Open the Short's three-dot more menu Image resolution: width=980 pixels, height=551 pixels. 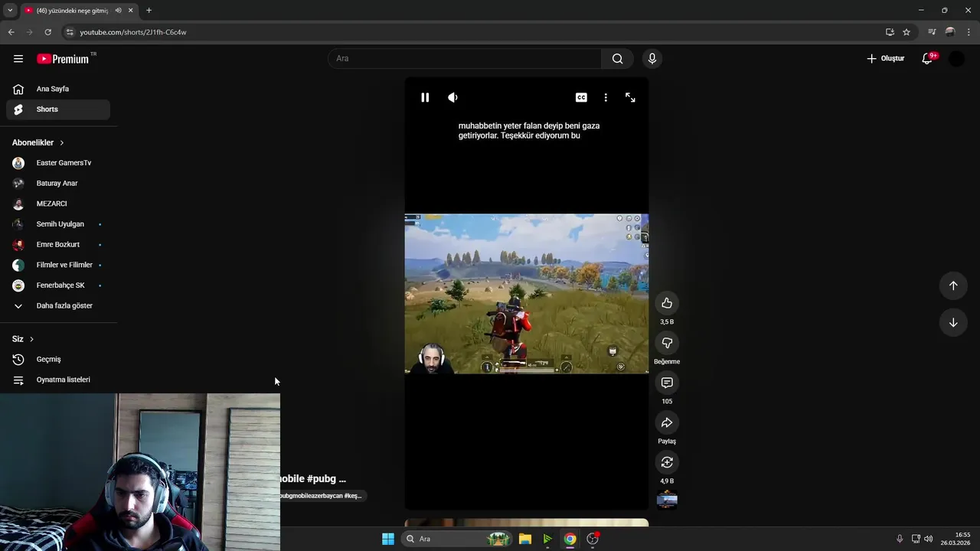tap(606, 97)
